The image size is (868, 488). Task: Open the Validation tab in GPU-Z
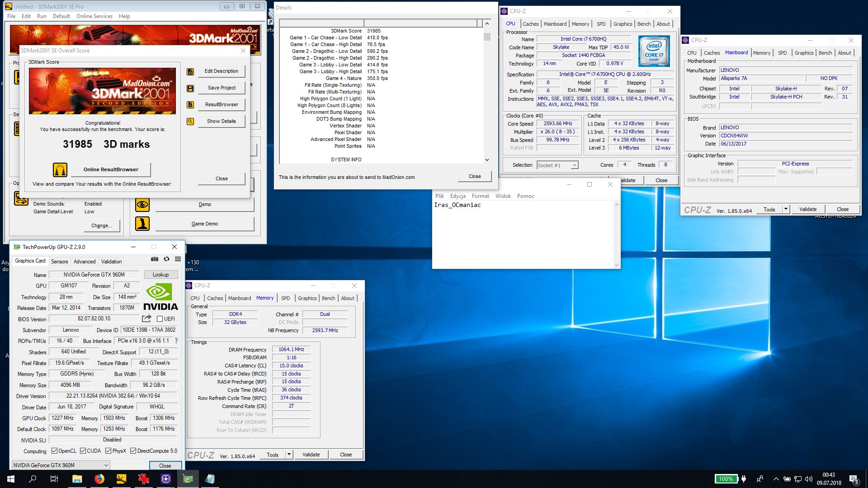pyautogui.click(x=111, y=262)
